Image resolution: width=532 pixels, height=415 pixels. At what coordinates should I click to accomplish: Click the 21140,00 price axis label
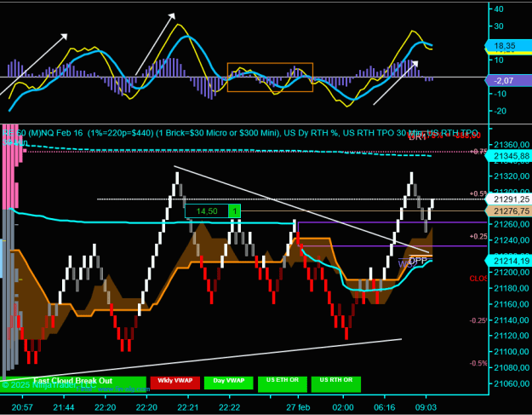[x=512, y=320]
